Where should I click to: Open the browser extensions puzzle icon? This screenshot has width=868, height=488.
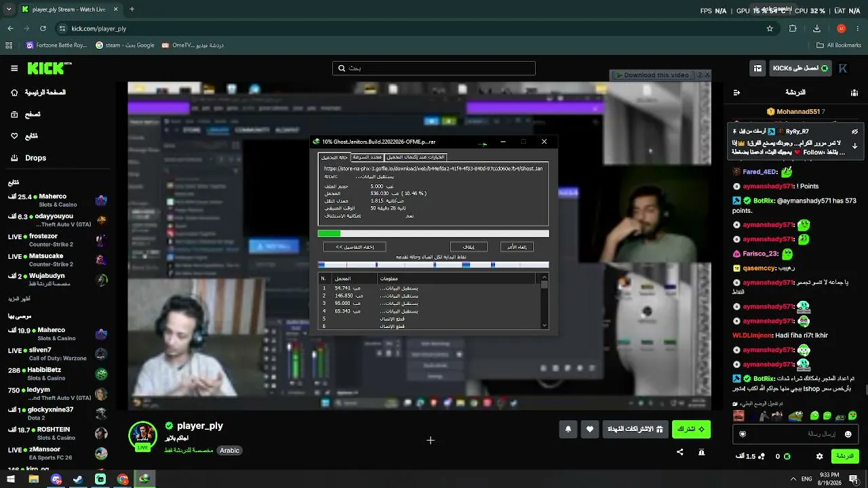[793, 28]
